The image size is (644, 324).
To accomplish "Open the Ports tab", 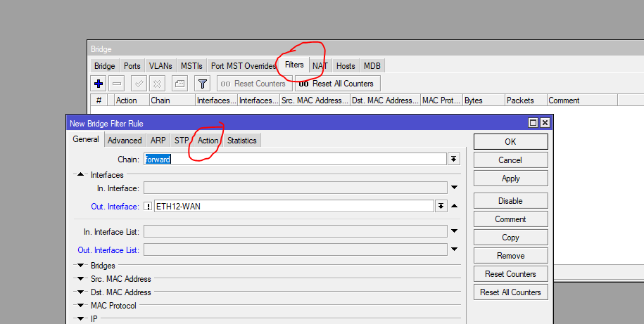I will pos(132,65).
